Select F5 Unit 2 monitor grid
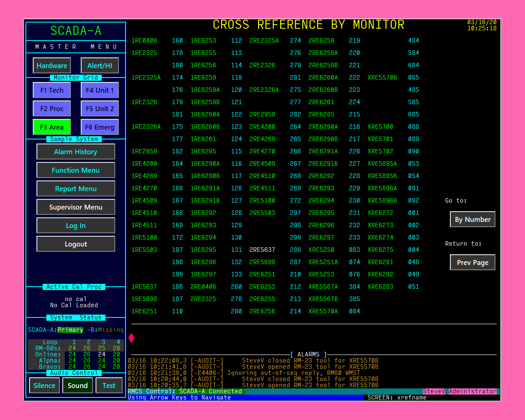Screen dimensions: 525x420 pos(100,109)
